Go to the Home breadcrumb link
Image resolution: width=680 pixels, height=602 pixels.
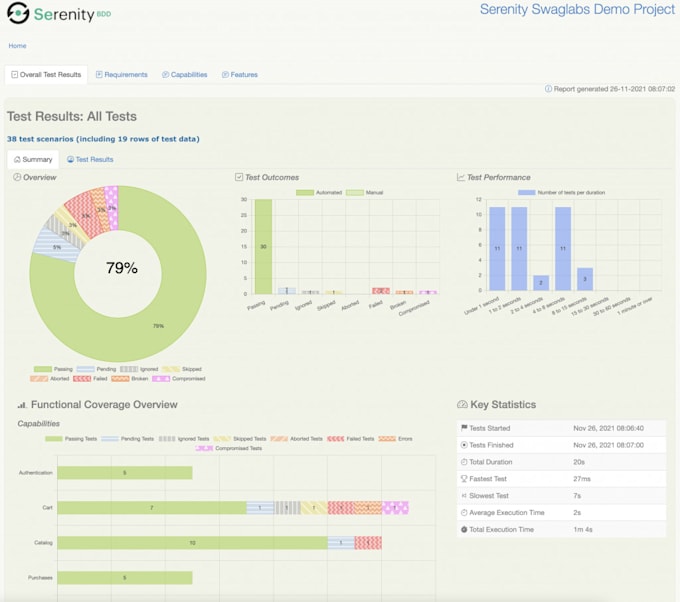pyautogui.click(x=17, y=46)
